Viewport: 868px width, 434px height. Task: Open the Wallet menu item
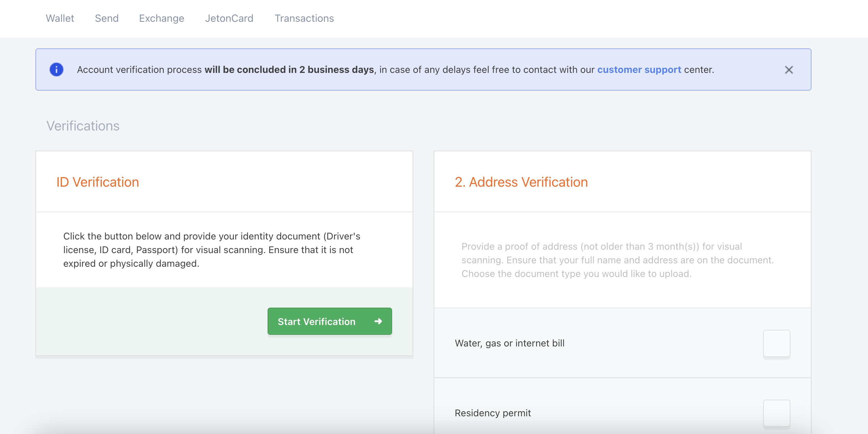[60, 18]
